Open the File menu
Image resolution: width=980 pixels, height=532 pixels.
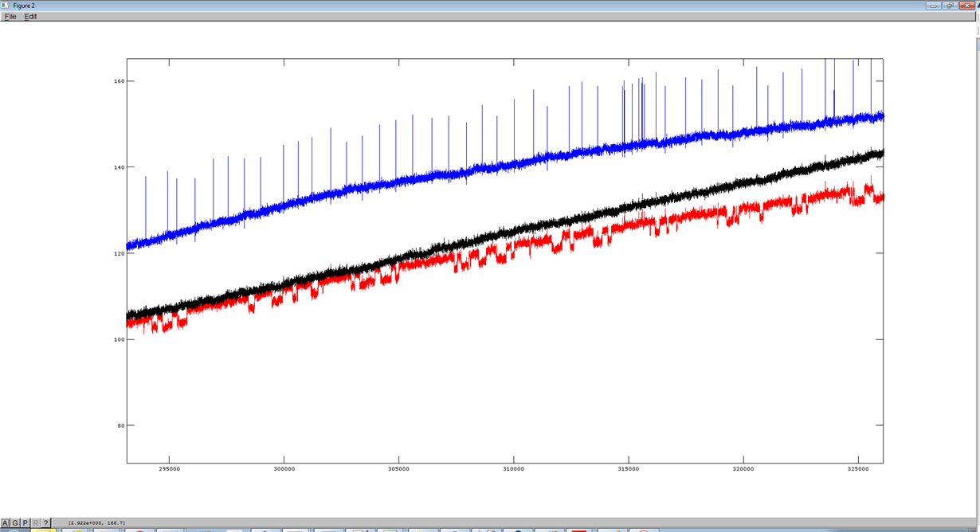(10, 17)
